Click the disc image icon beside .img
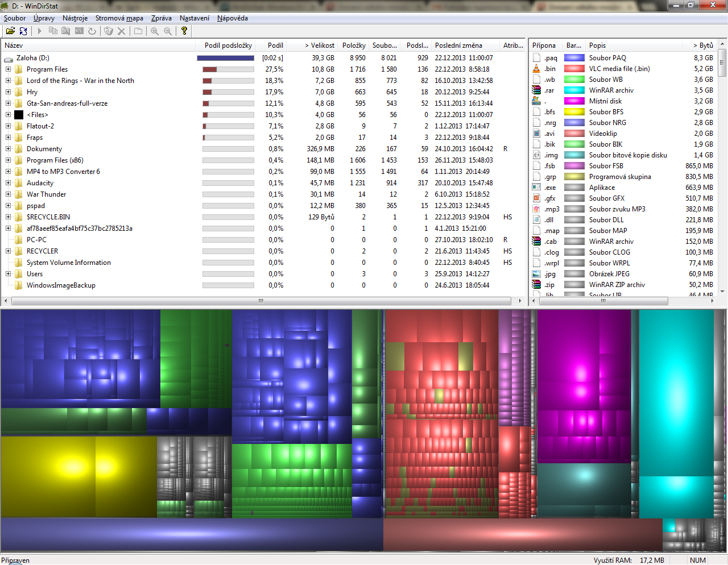Viewport: 728px width, 565px height. pyautogui.click(x=536, y=155)
